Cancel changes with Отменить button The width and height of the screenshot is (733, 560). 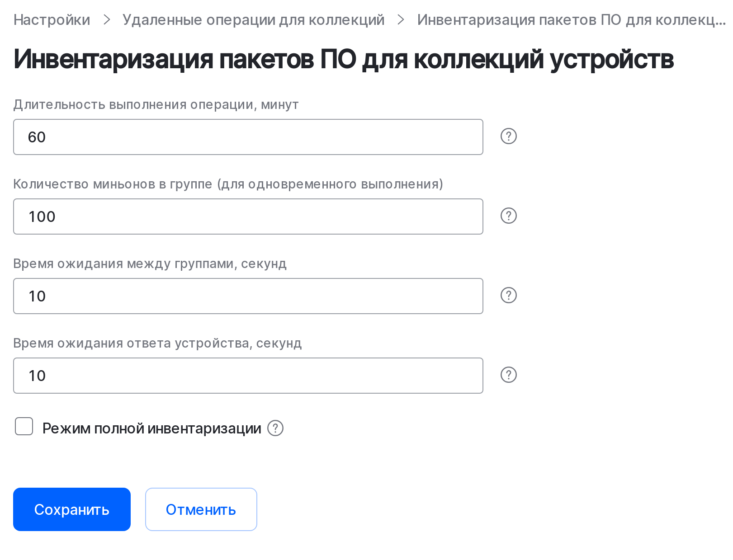click(201, 509)
